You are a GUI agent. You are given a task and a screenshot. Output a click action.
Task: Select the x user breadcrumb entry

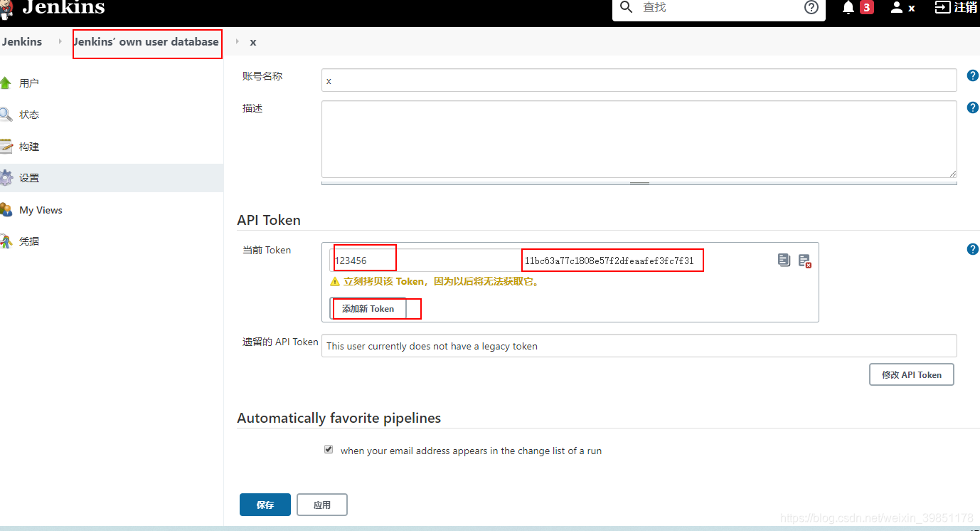click(x=253, y=43)
